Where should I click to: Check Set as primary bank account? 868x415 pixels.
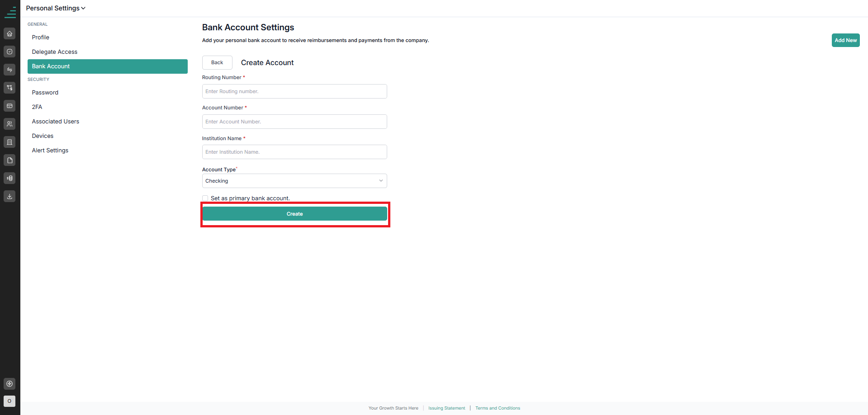coord(205,198)
